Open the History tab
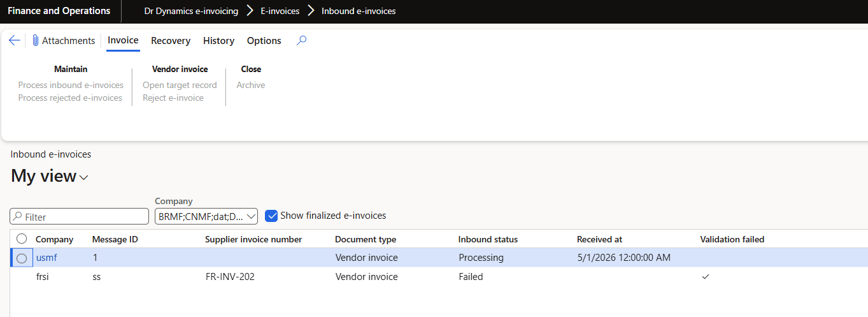The height and width of the screenshot is (317, 868). pos(218,40)
